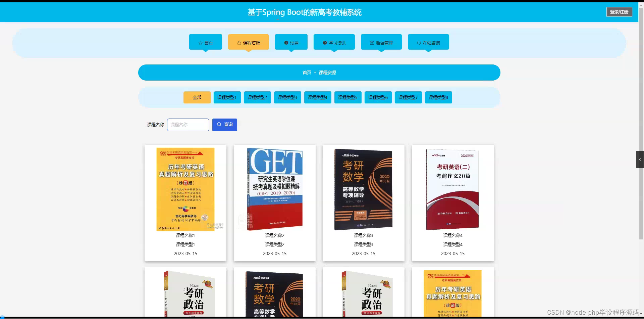Expand the collapsed panel via the right-edge chevron
This screenshot has width=644, height=319.
[x=640, y=159]
